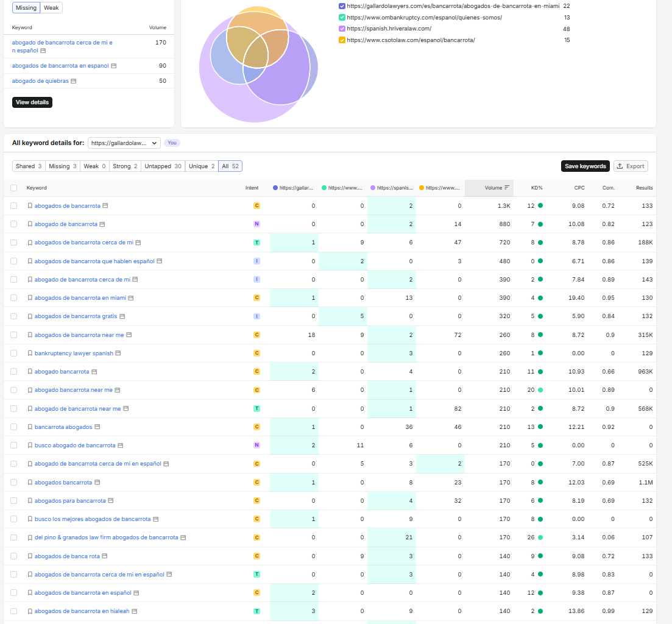Click Transactional badge for 'abogados de bancarrota cerca de mi'

coord(256,243)
